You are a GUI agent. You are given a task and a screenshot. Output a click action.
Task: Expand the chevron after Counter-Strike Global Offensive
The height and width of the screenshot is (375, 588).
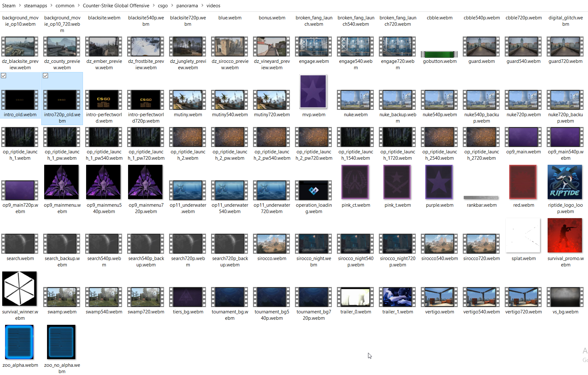(154, 5)
